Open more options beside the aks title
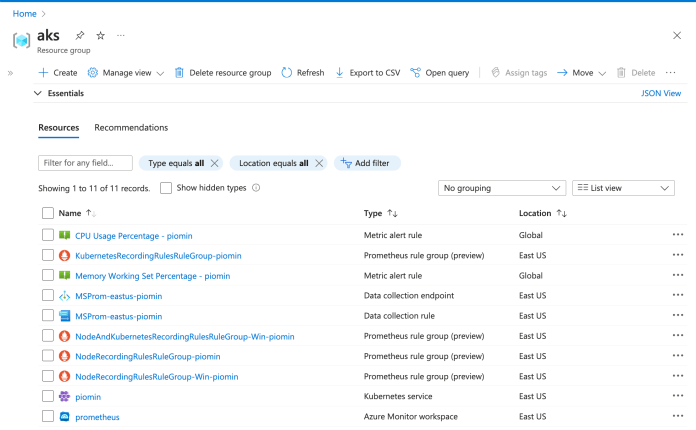 tap(121, 35)
